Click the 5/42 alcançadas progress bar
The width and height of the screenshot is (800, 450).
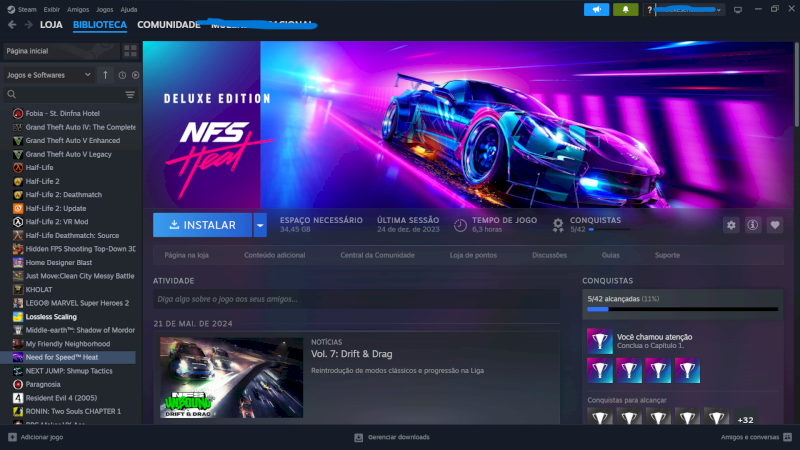click(x=683, y=309)
